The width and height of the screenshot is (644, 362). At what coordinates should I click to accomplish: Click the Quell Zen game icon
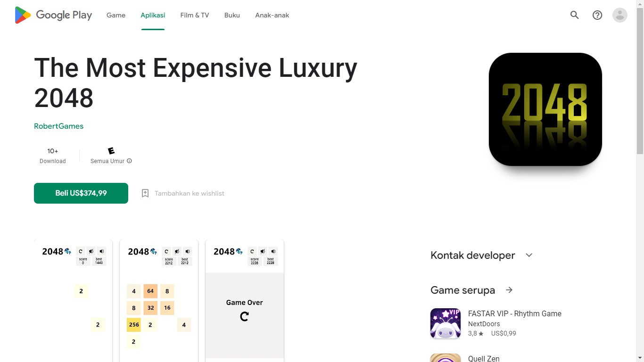pyautogui.click(x=446, y=358)
